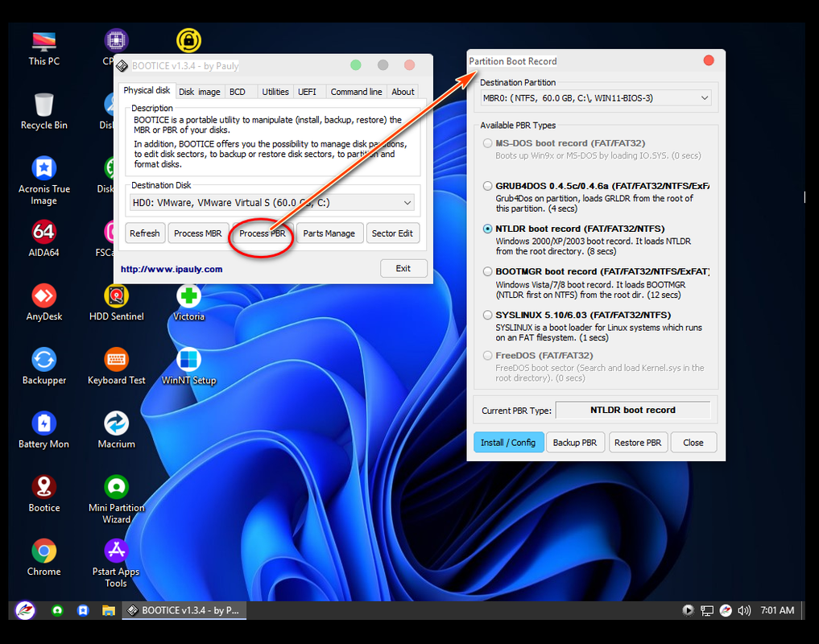Click the play-arrow tray icon
The image size is (819, 644).
pyautogui.click(x=688, y=610)
